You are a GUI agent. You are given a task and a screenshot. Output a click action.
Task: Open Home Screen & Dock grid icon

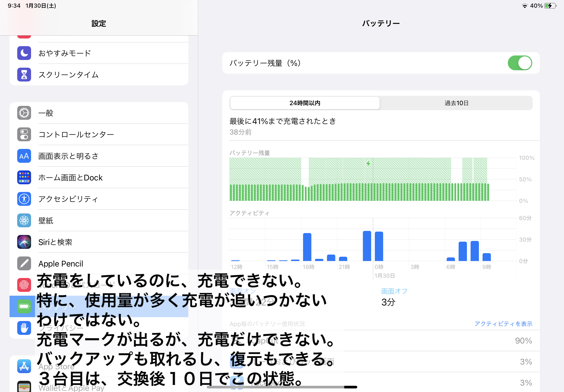click(24, 177)
